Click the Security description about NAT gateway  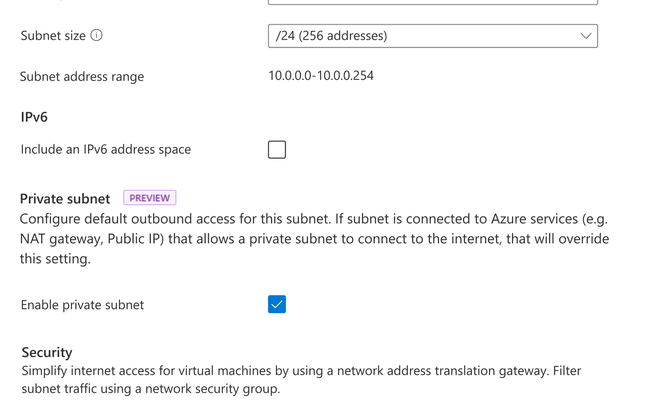[x=301, y=380]
